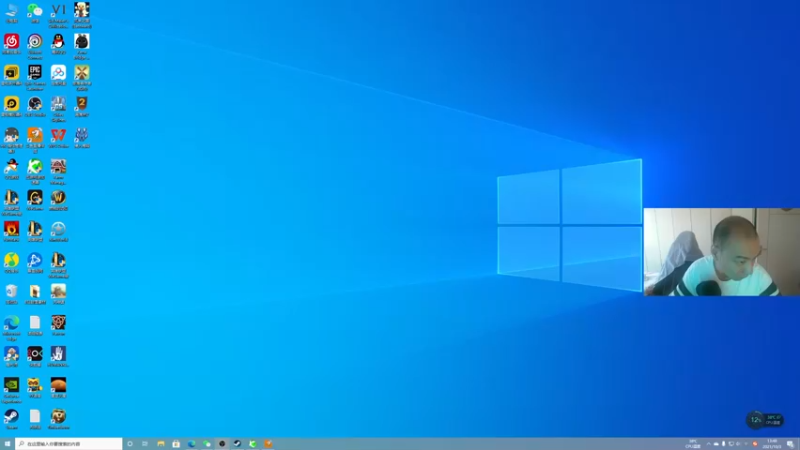The width and height of the screenshot is (800, 450).
Task: Open the red NetEase Cloud Music shortcut
Action: point(11,44)
